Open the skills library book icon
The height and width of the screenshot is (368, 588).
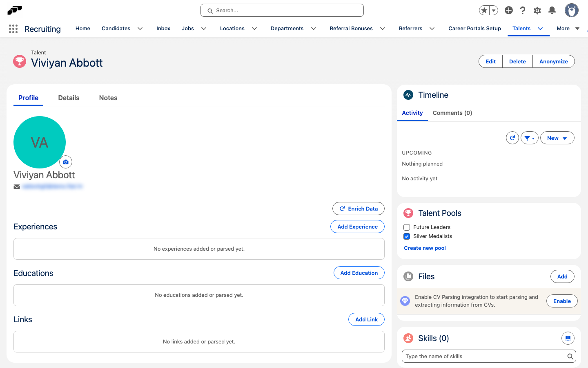click(x=568, y=338)
